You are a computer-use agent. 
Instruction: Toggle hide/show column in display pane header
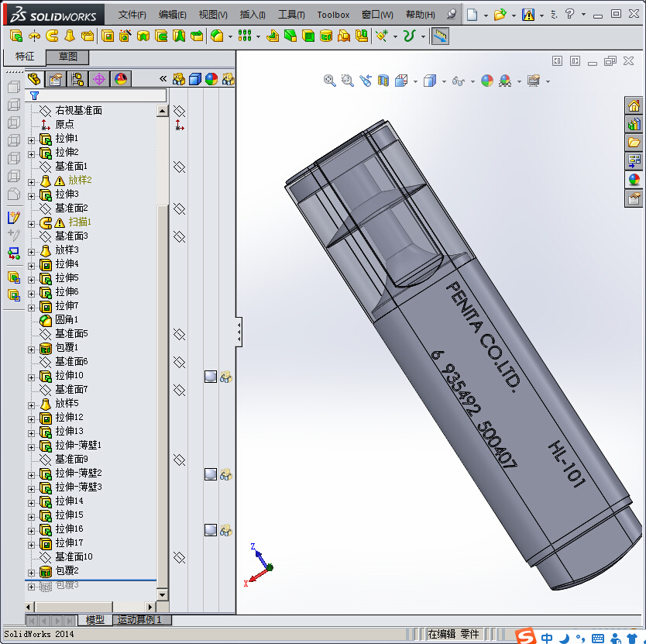click(x=178, y=79)
